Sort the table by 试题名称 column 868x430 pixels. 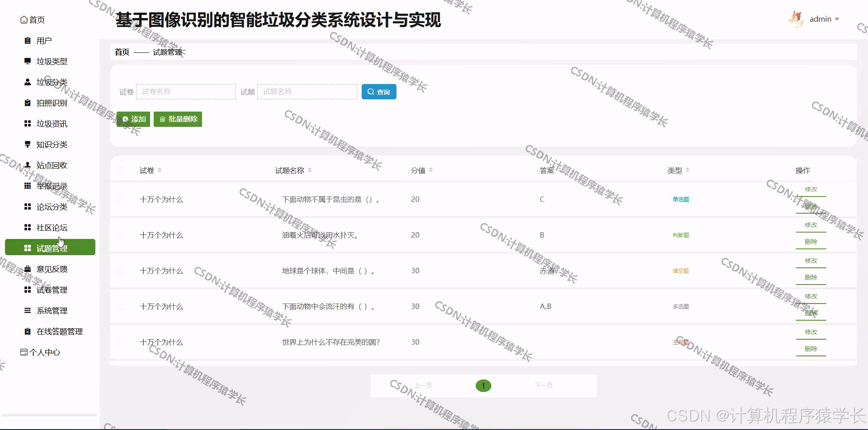click(x=310, y=170)
